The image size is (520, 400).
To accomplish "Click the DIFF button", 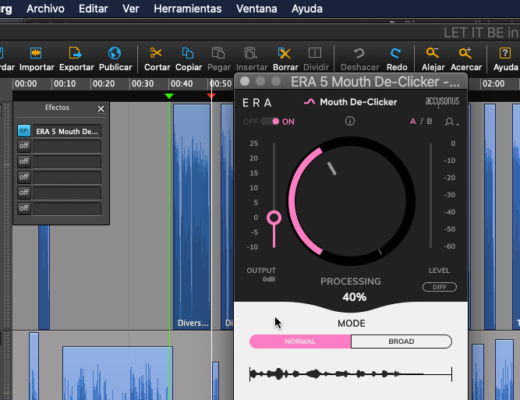I will coord(439,287).
